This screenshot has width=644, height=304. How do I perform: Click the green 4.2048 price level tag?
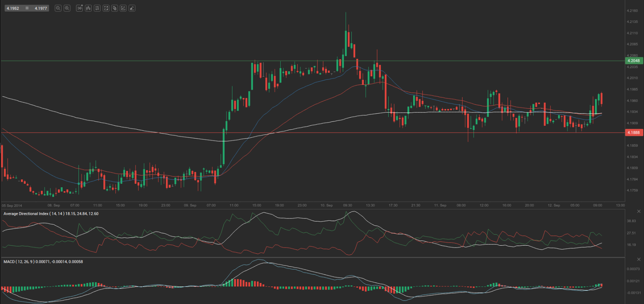tap(634, 61)
